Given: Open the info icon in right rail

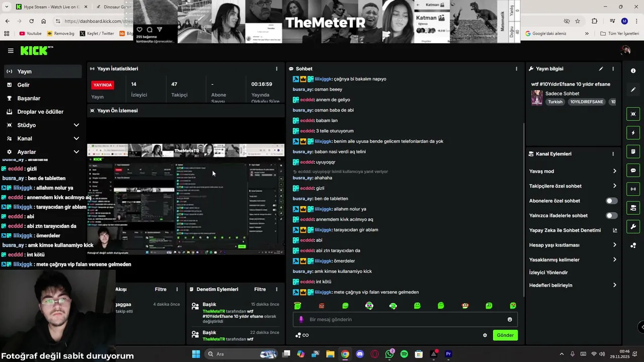Looking at the screenshot, I should coord(633,71).
